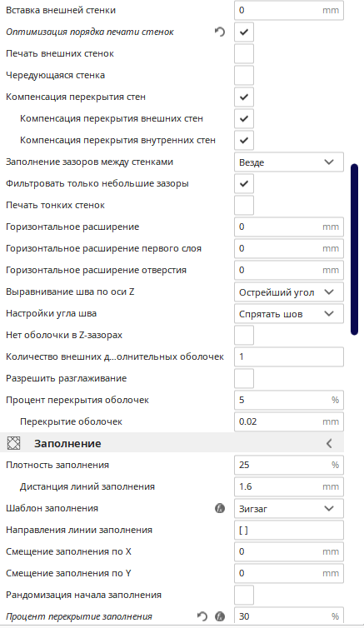Edit Процент перекрытия оболочек field
Screen dimensions: 364x628
[x=289, y=400]
